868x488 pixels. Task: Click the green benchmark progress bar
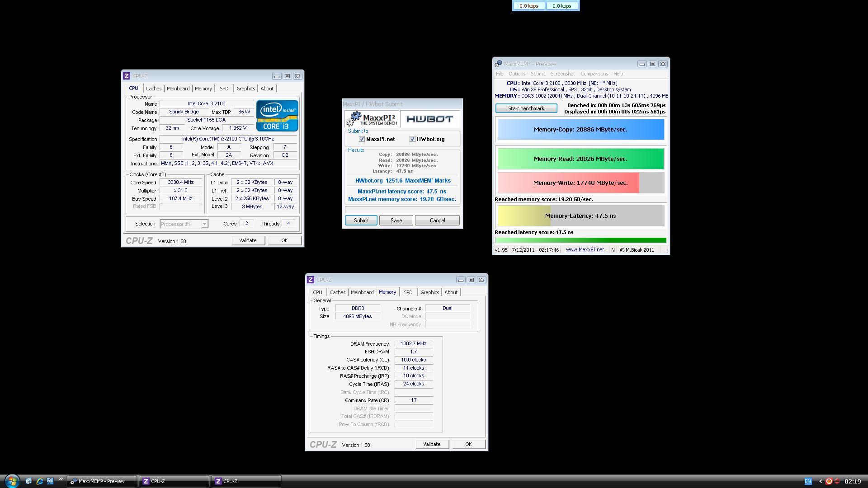coord(581,240)
